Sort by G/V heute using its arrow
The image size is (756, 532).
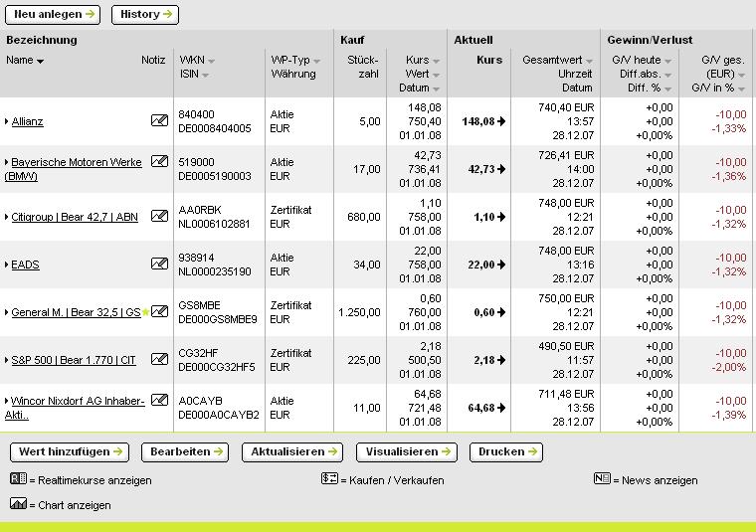click(x=667, y=62)
